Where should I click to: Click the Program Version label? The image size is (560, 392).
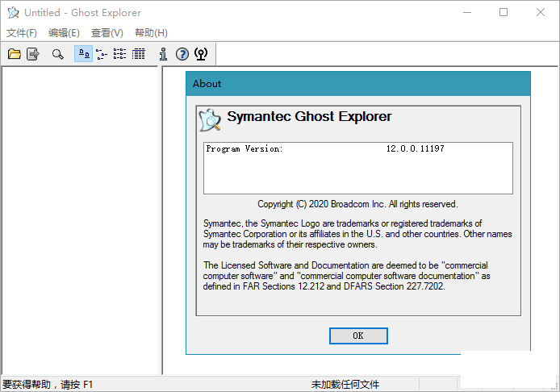(244, 148)
